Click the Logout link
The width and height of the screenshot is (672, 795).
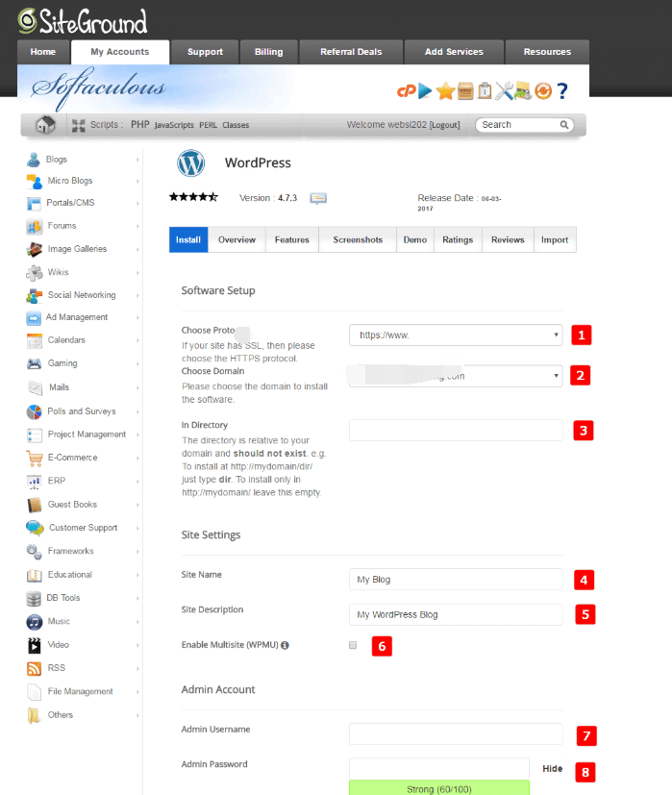tap(445, 125)
